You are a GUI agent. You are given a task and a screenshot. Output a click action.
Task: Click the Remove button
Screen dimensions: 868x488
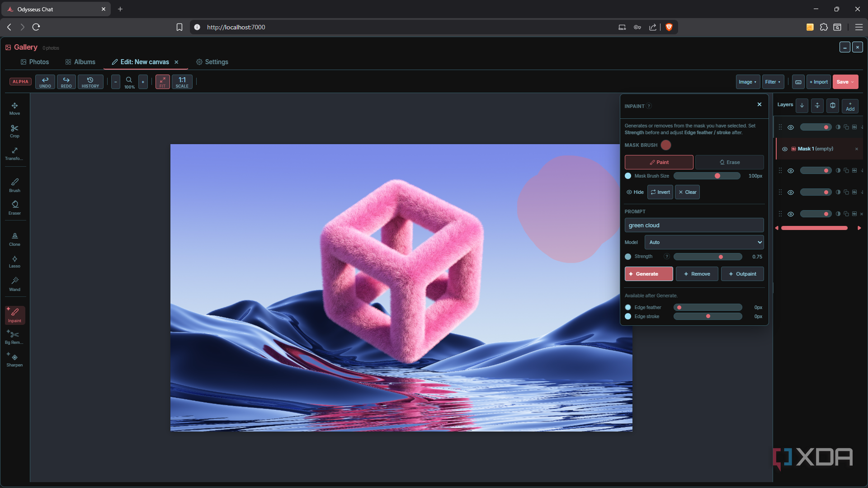point(697,274)
